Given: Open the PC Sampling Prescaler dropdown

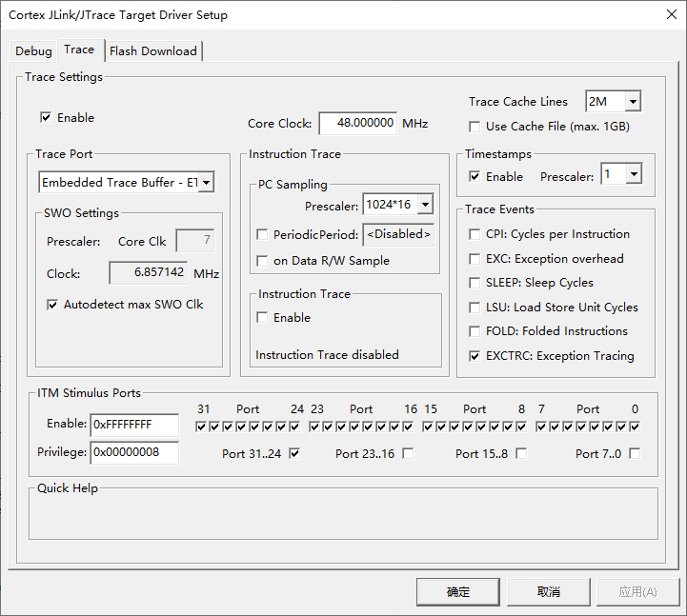Looking at the screenshot, I should [425, 204].
